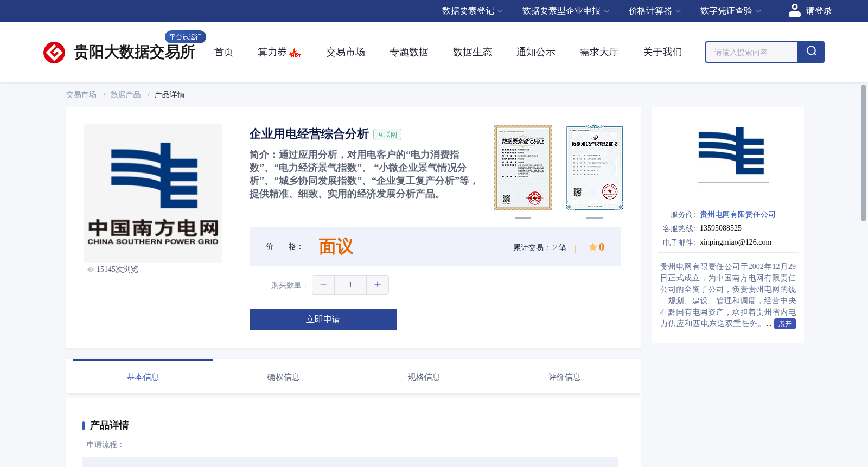Click the orange star favorites icon

[592, 247]
